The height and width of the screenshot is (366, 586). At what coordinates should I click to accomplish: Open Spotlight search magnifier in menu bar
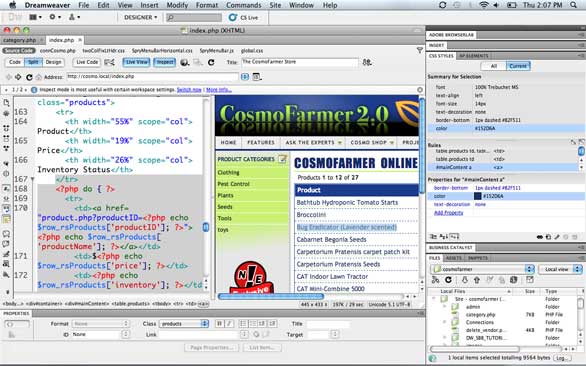[574, 5]
